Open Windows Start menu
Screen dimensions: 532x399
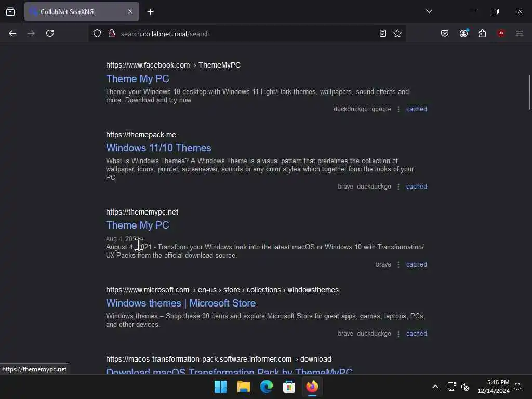[x=220, y=387]
